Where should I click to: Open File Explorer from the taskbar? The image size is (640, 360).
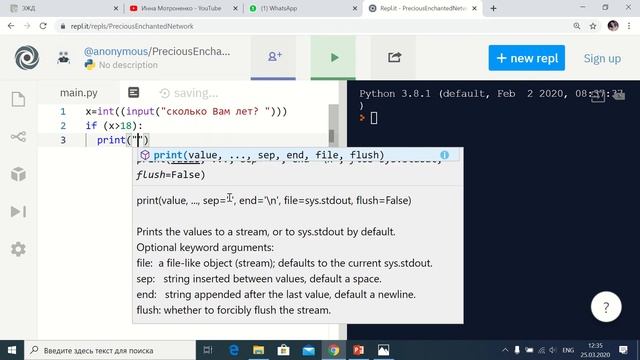pyautogui.click(x=258, y=350)
